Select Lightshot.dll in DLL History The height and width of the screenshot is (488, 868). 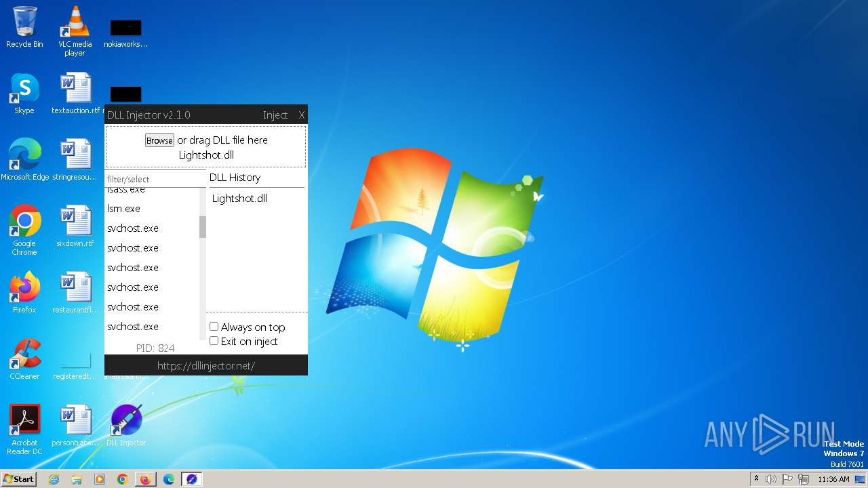tap(239, 199)
